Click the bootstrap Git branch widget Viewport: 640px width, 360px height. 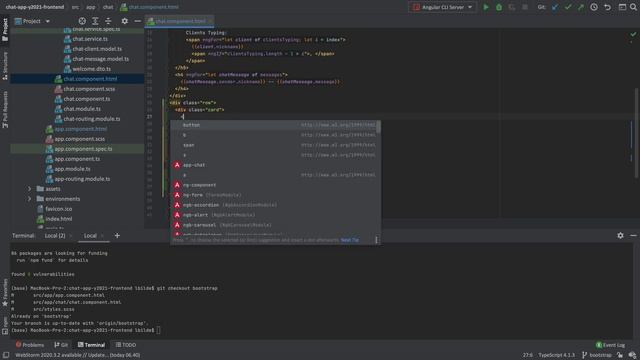(x=597, y=355)
